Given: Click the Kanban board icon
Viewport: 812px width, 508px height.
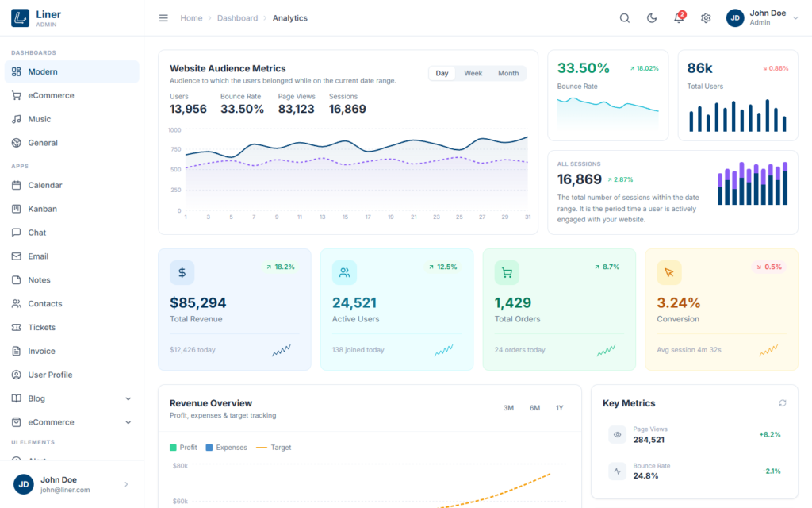Looking at the screenshot, I should 17,209.
